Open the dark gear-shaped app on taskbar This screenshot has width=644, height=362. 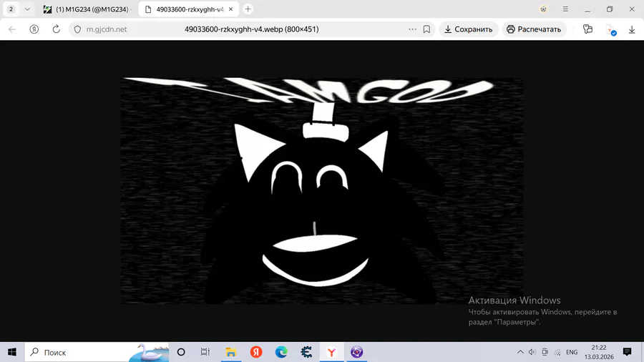click(x=306, y=352)
